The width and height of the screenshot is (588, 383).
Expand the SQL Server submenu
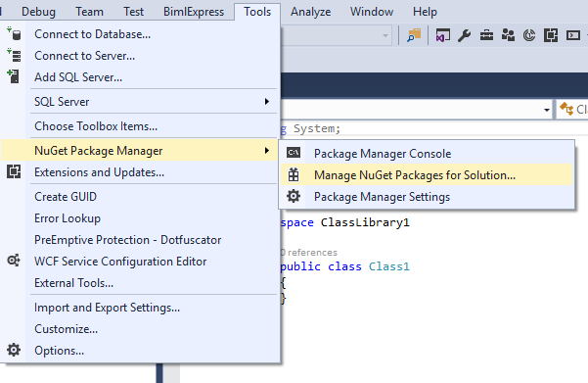pyautogui.click(x=140, y=102)
